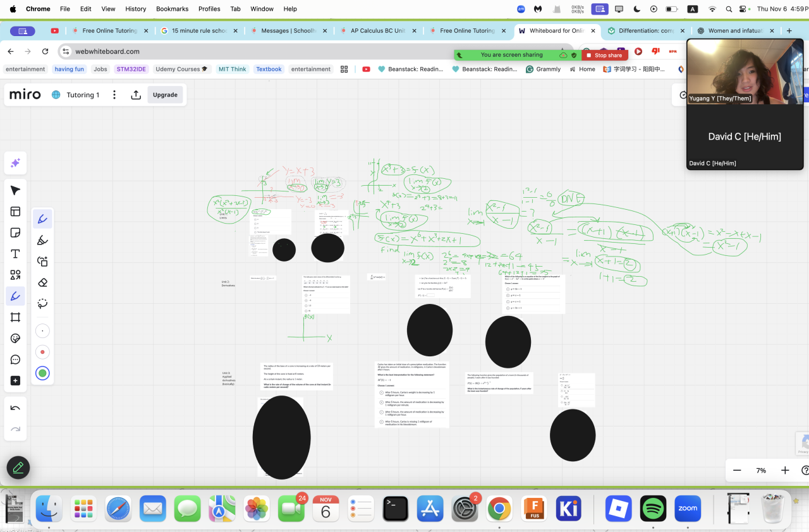The height and width of the screenshot is (532, 809).
Task: Click the floating green pencil button
Action: [18, 468]
